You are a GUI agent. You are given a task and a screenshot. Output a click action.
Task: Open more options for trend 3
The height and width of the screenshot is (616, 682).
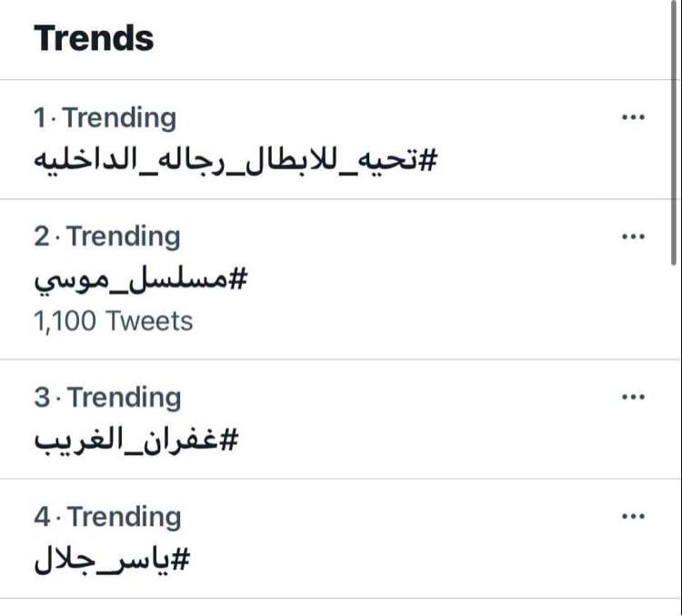[x=633, y=397]
